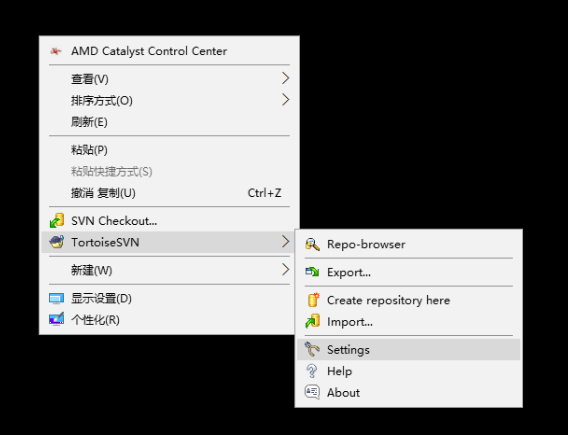The height and width of the screenshot is (435, 568).
Task: Click the TortoiseSVN tortoise icon
Action: pyautogui.click(x=57, y=242)
